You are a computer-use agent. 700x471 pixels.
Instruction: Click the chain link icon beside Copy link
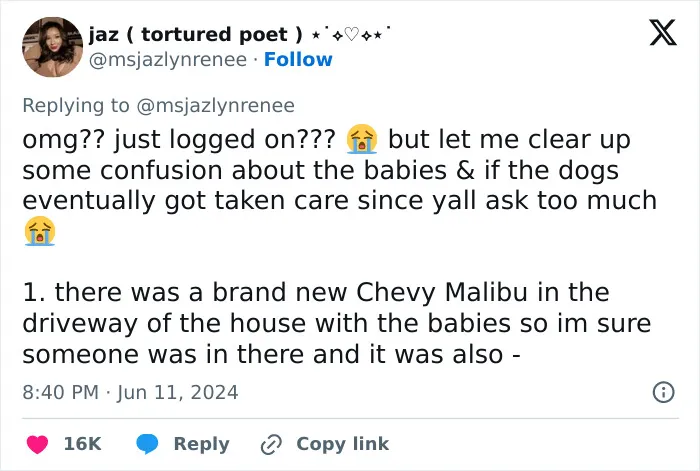tap(271, 444)
